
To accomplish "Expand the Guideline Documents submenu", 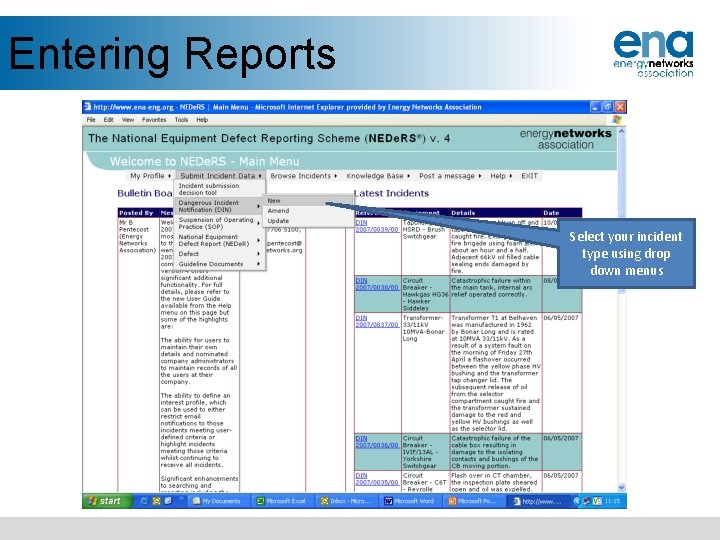I will coord(219,264).
